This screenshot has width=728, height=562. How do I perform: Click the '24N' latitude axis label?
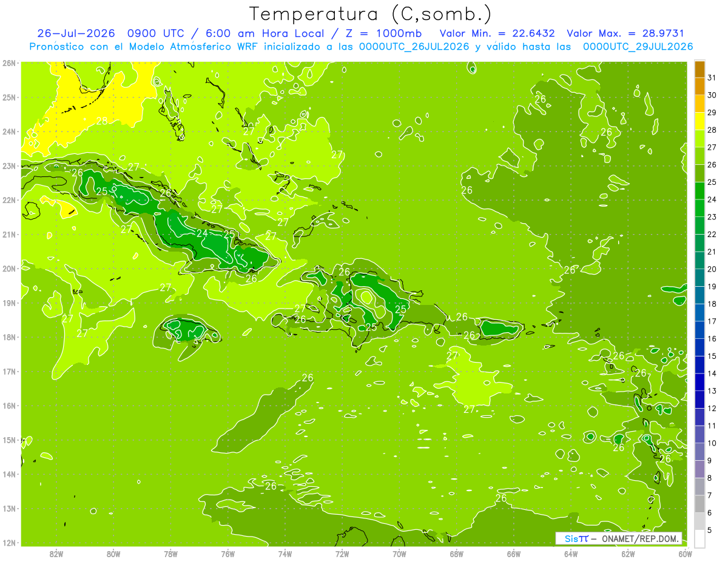[x=8, y=132]
